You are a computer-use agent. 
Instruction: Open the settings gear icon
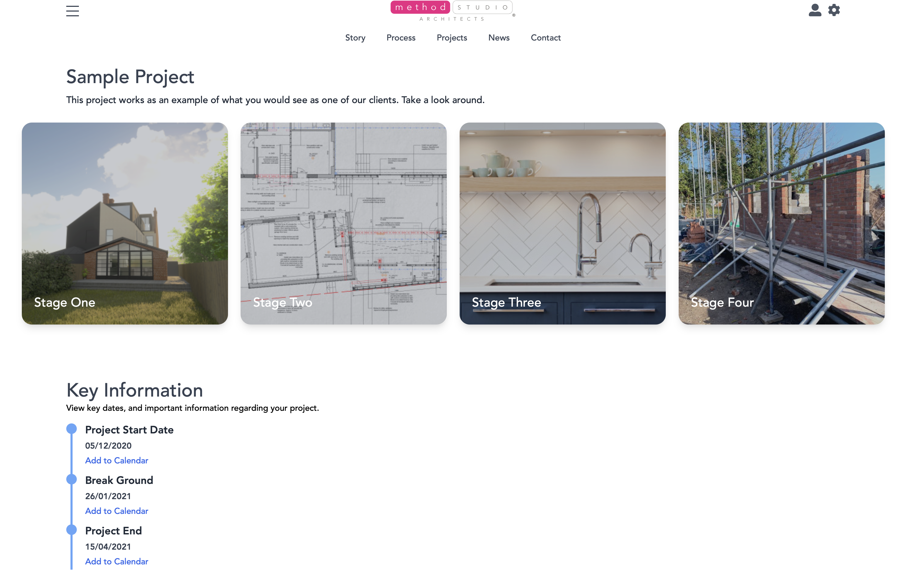click(834, 10)
